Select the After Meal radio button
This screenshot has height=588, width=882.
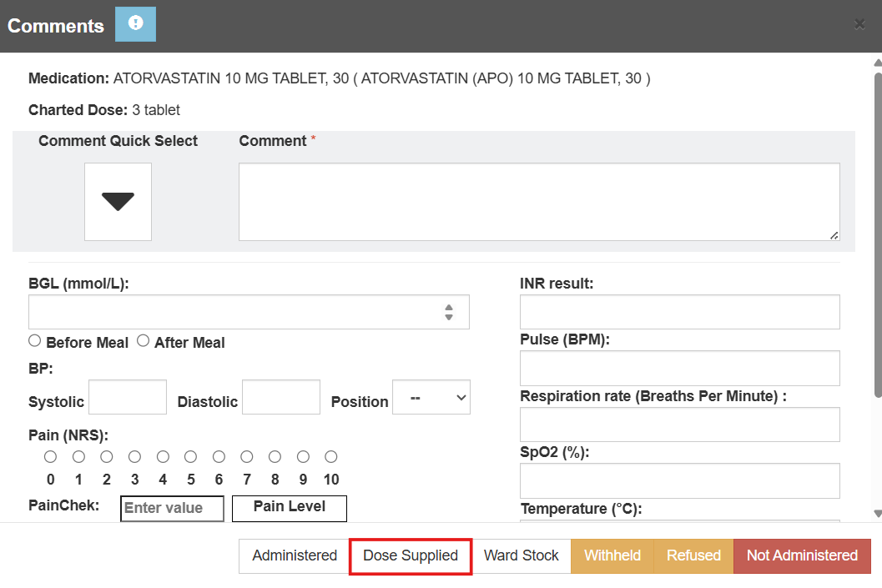(x=144, y=340)
